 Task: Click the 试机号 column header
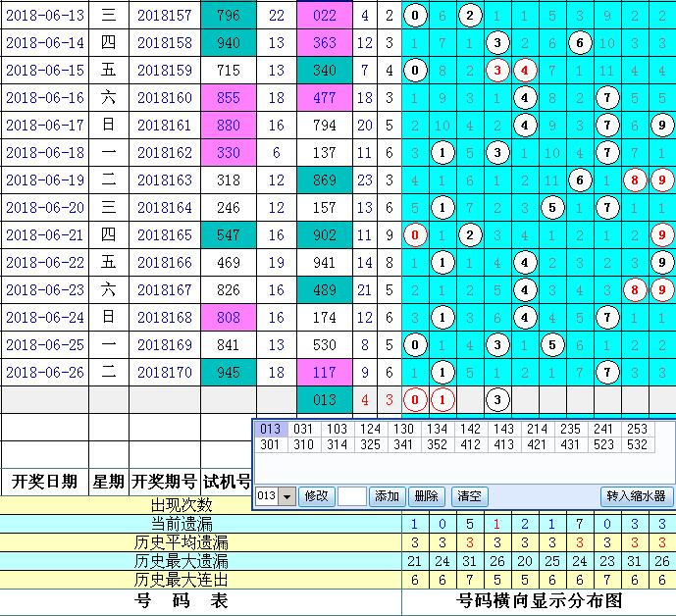pyautogui.click(x=227, y=482)
